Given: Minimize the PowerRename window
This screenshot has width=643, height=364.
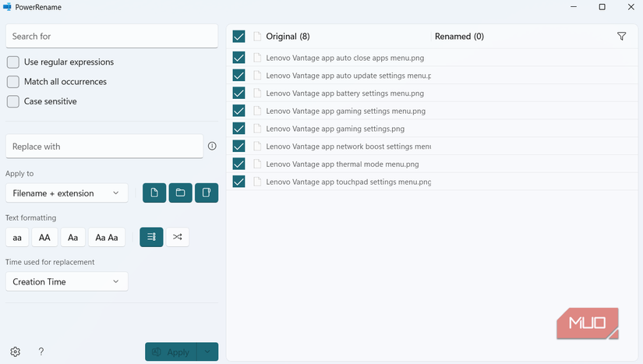Looking at the screenshot, I should tap(574, 7).
